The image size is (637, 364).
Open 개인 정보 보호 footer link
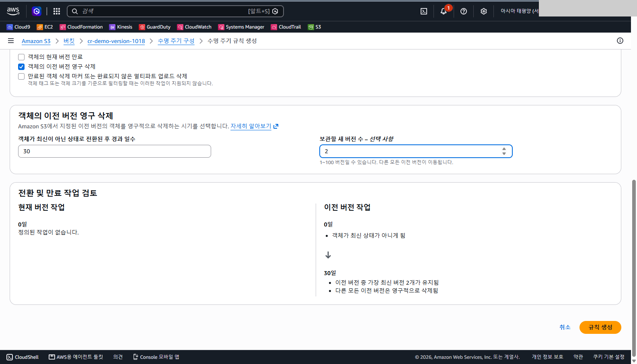pyautogui.click(x=547, y=357)
